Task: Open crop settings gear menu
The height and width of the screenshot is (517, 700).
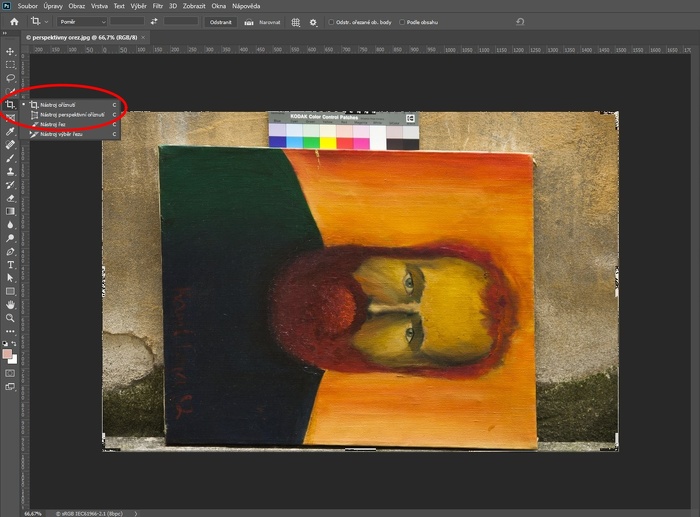Action: (x=313, y=21)
